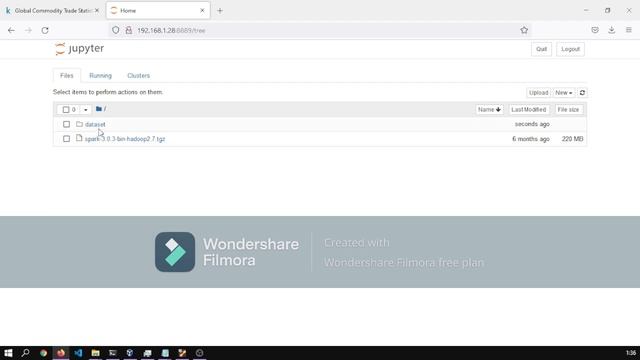Open the selection type dropdown arrow

pyautogui.click(x=85, y=109)
